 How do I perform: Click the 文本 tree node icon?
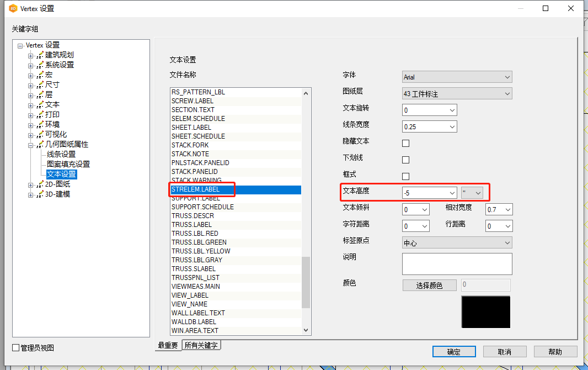pos(40,105)
